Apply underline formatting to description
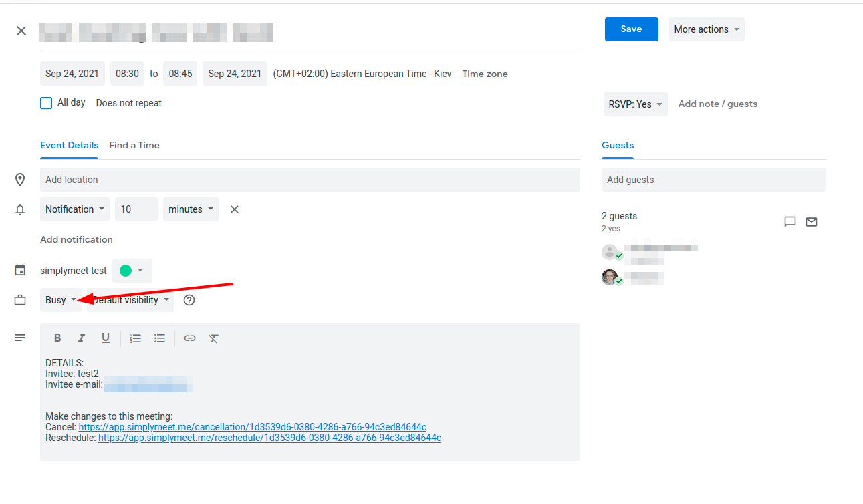The image size is (863, 504). tap(106, 338)
